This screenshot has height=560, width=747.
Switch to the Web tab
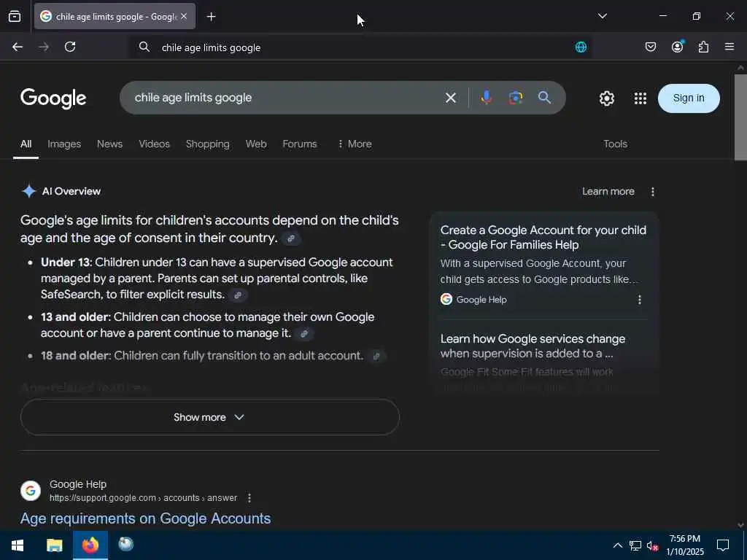(256, 144)
